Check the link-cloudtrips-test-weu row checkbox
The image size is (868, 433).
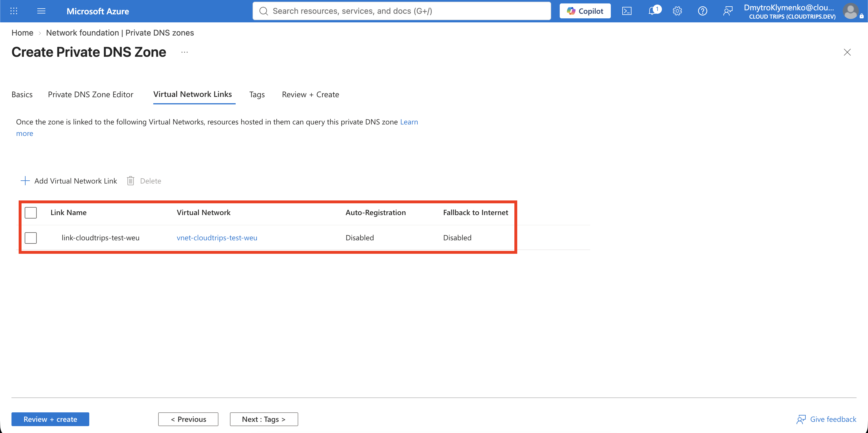31,238
